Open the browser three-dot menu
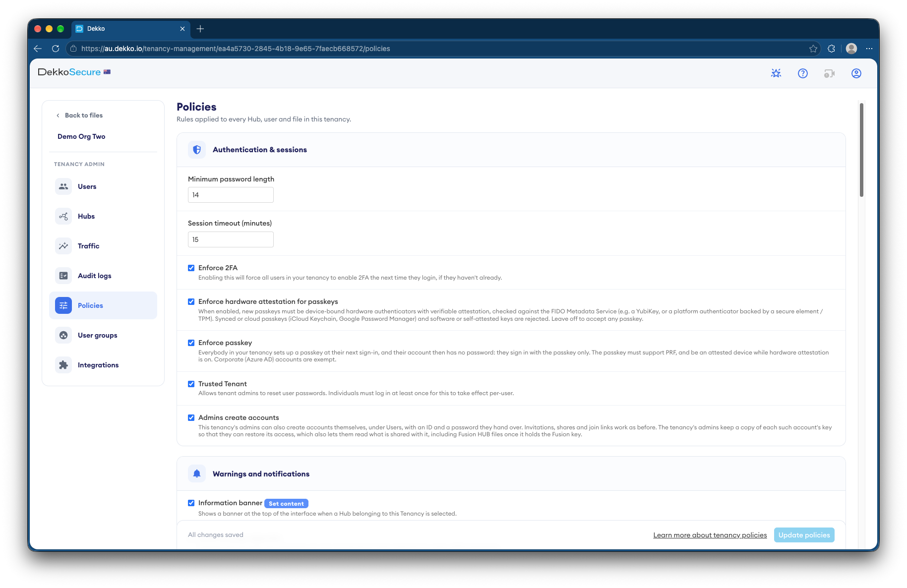Viewport: 907px width, 588px height. point(869,49)
